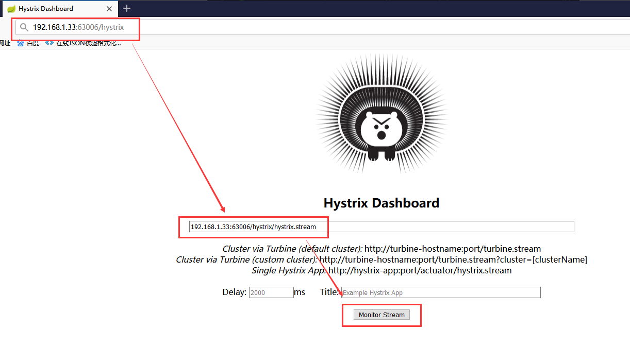Focus the hystrix.stream URL input field
The height and width of the screenshot is (364, 630).
tap(382, 227)
